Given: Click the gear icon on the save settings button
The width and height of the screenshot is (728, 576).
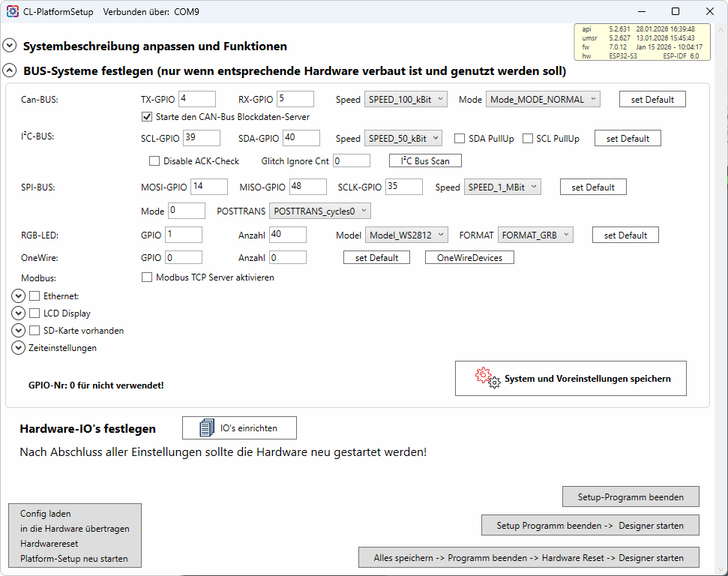Looking at the screenshot, I should click(x=487, y=378).
